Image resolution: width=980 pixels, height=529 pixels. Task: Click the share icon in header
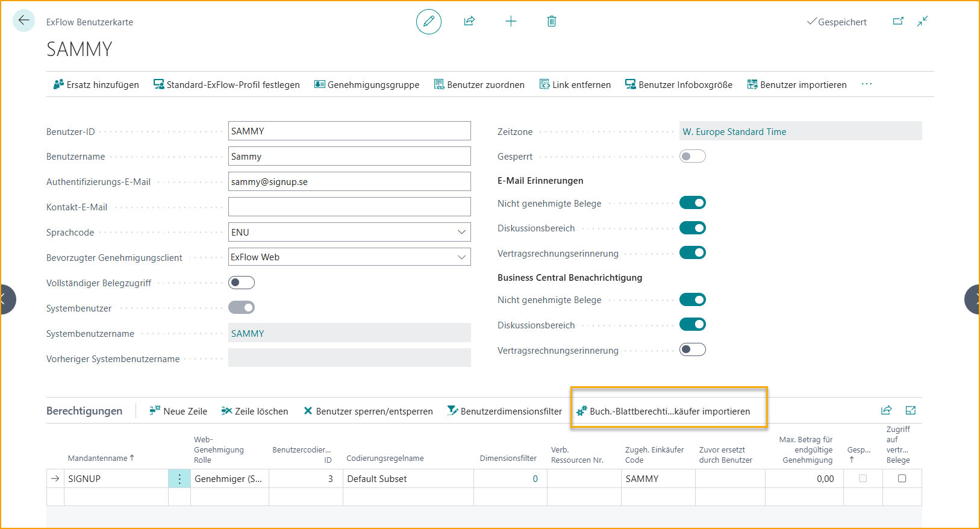pyautogui.click(x=469, y=22)
